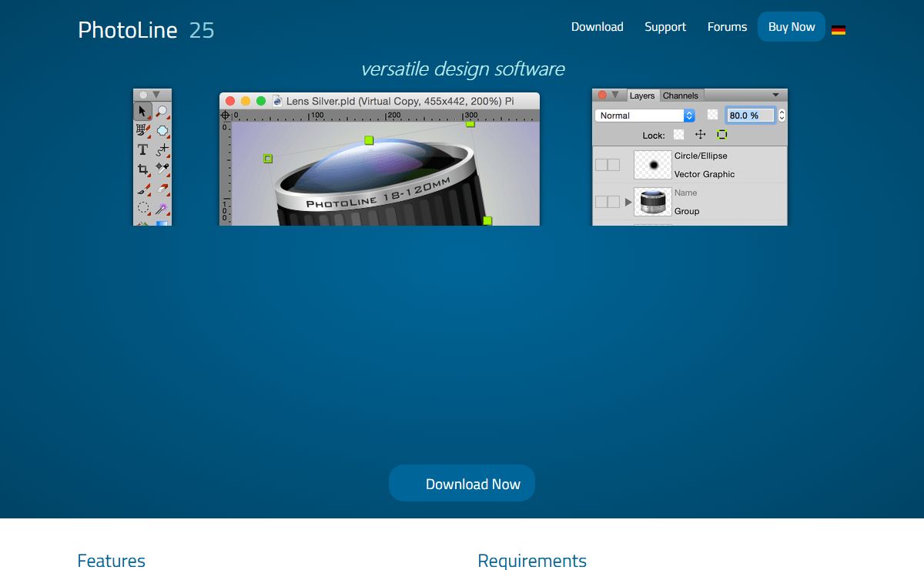Toggle the lock transparency checkerboard icon
The height and width of the screenshot is (570, 924).
click(x=678, y=134)
